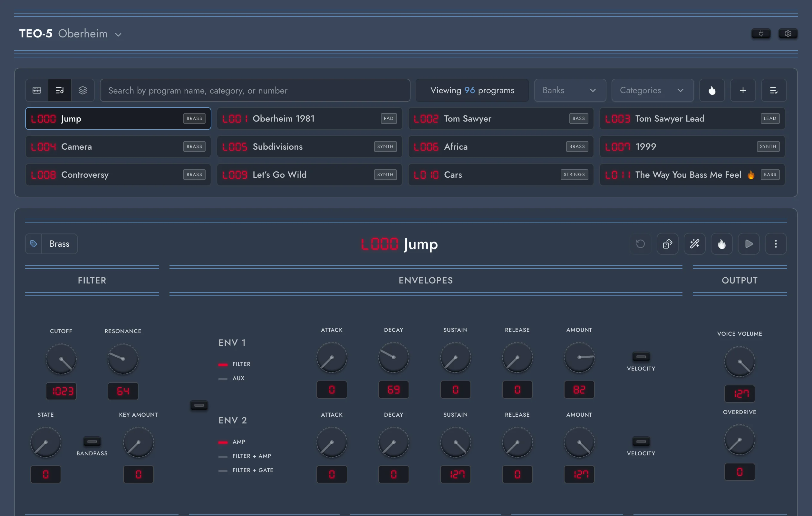Select the Tom Sawyer Lead program
Screen dimensions: 812x516
(692, 118)
